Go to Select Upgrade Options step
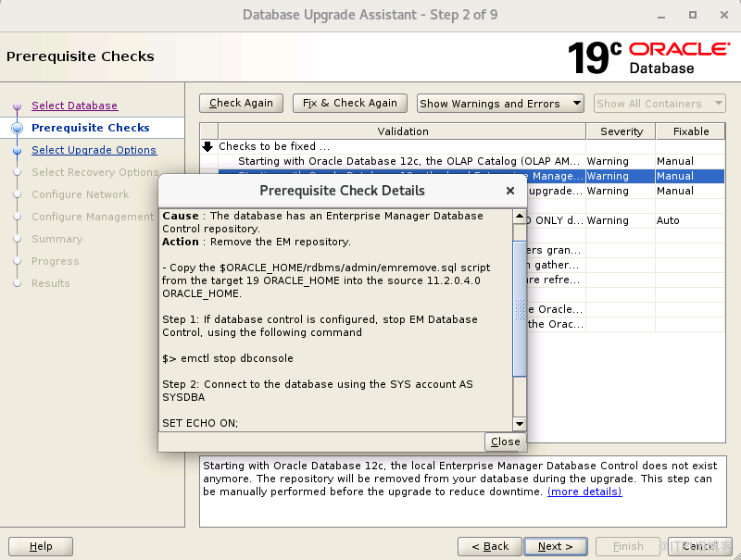Viewport: 741px width, 560px height. pyautogui.click(x=94, y=150)
